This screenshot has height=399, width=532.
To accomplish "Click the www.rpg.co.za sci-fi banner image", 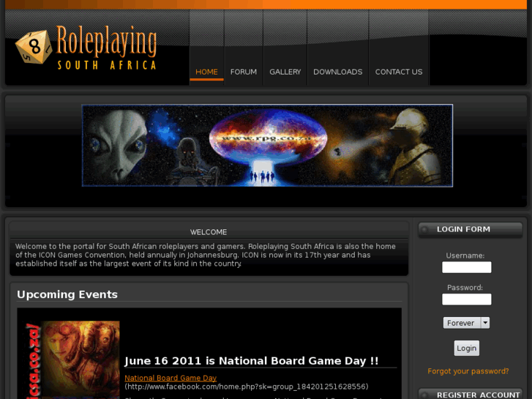I will pos(267,146).
